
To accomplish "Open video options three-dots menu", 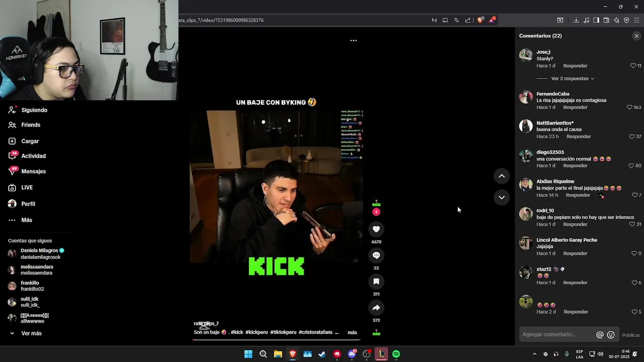I will (353, 40).
